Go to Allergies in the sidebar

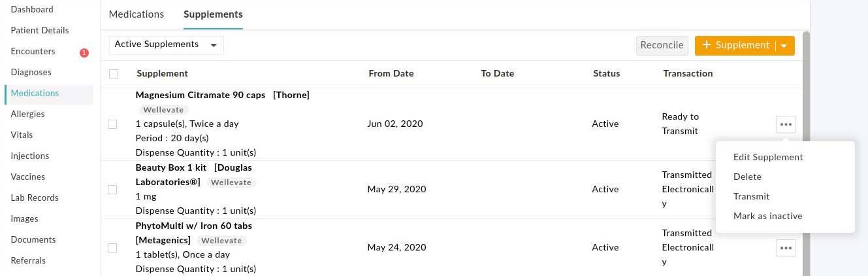28,114
